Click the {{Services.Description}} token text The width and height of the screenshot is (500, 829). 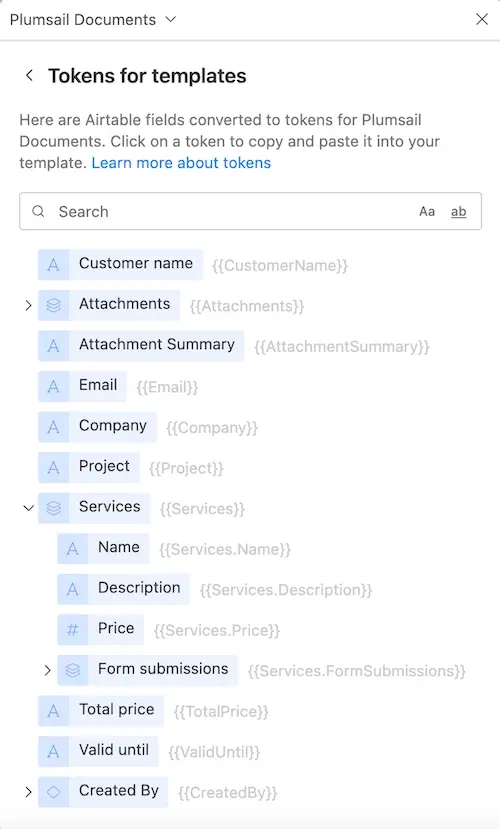coord(286,590)
